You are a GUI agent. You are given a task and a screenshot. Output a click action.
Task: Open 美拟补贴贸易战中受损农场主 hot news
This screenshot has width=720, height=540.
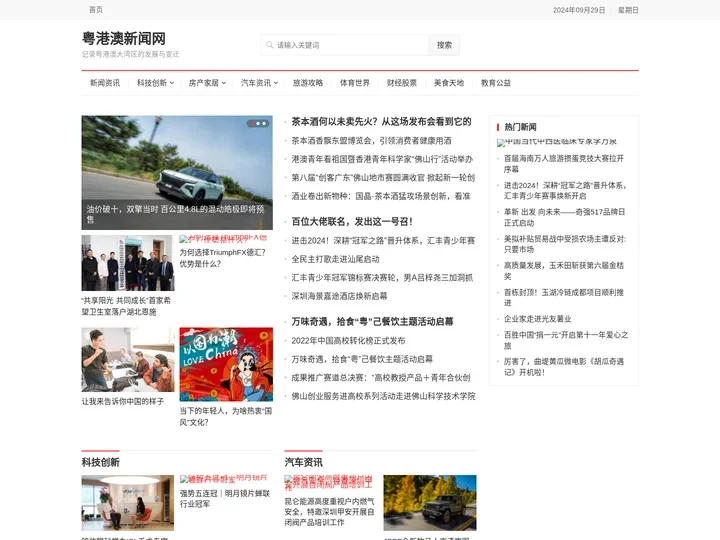[x=565, y=244]
